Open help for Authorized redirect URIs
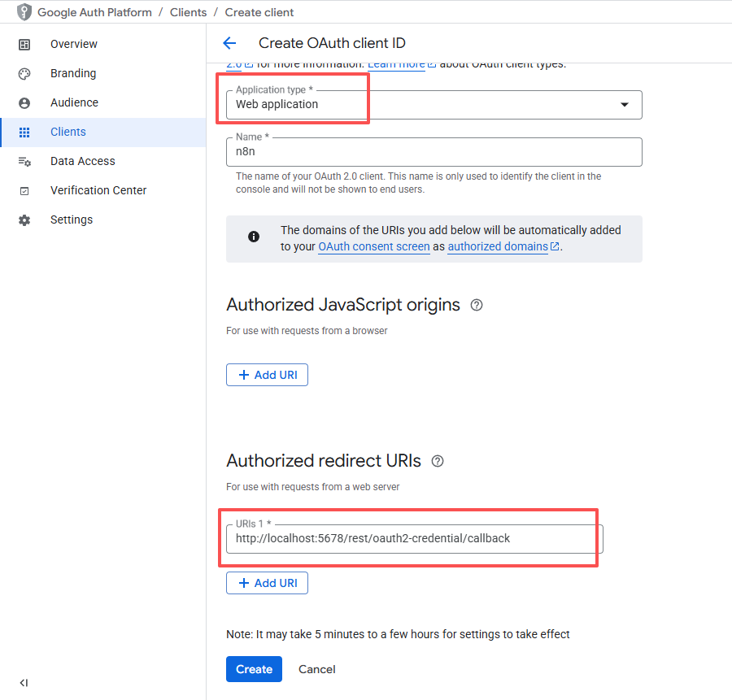This screenshot has height=700, width=732. click(x=438, y=461)
